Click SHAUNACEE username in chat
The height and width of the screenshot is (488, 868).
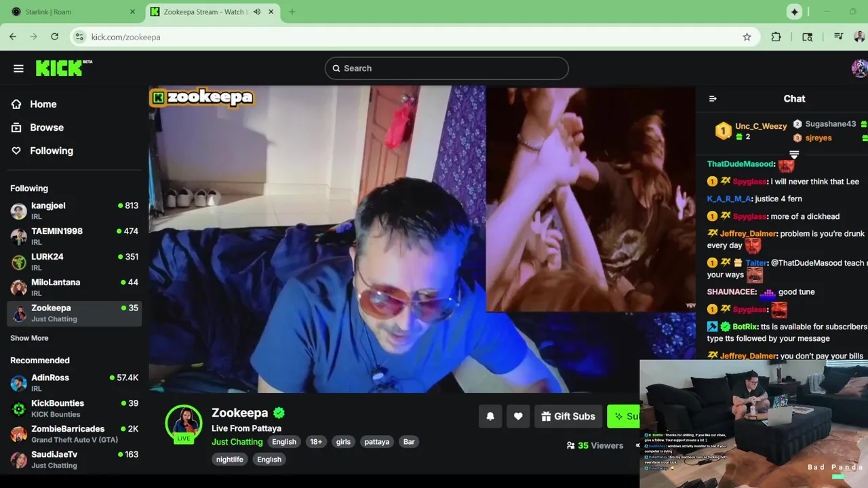(x=731, y=292)
